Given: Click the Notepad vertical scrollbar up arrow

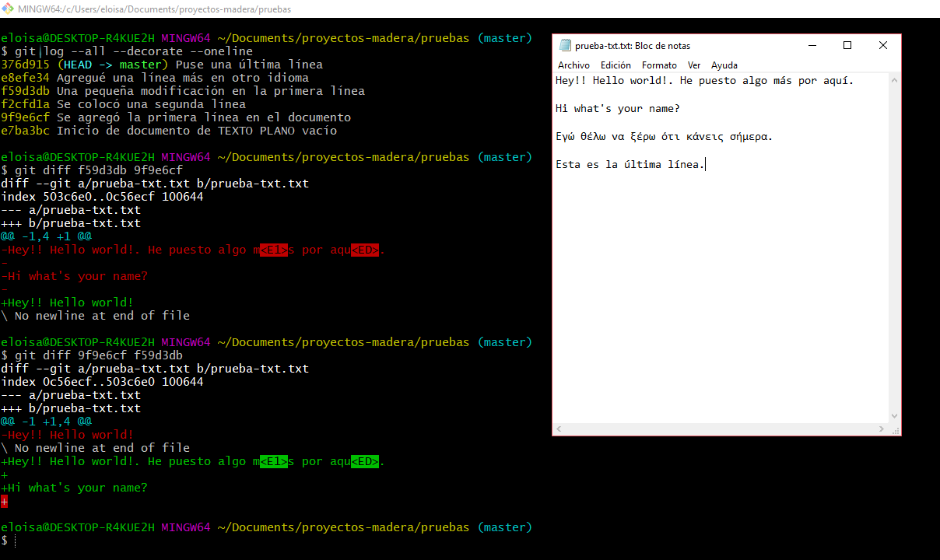Looking at the screenshot, I should pyautogui.click(x=894, y=80).
